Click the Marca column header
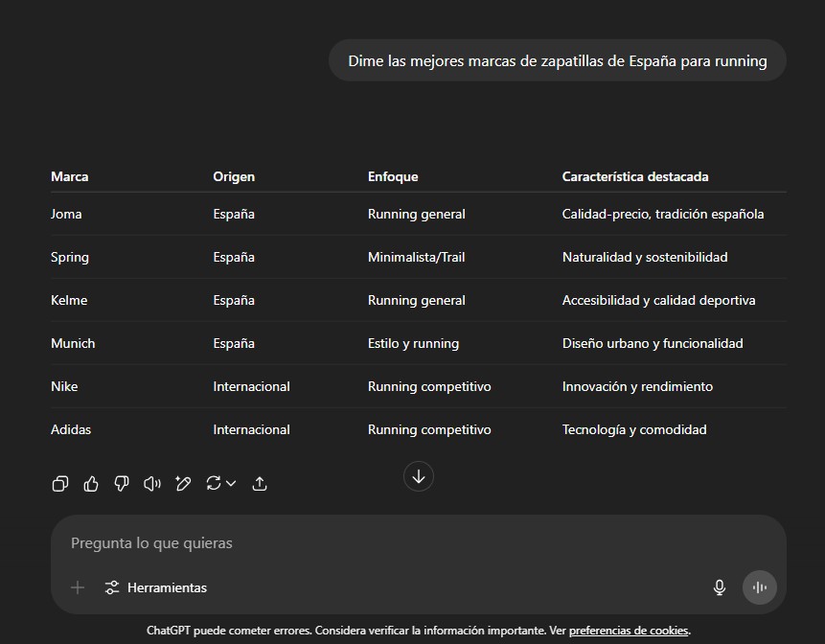Viewport: 825px width, 644px height. click(x=69, y=176)
